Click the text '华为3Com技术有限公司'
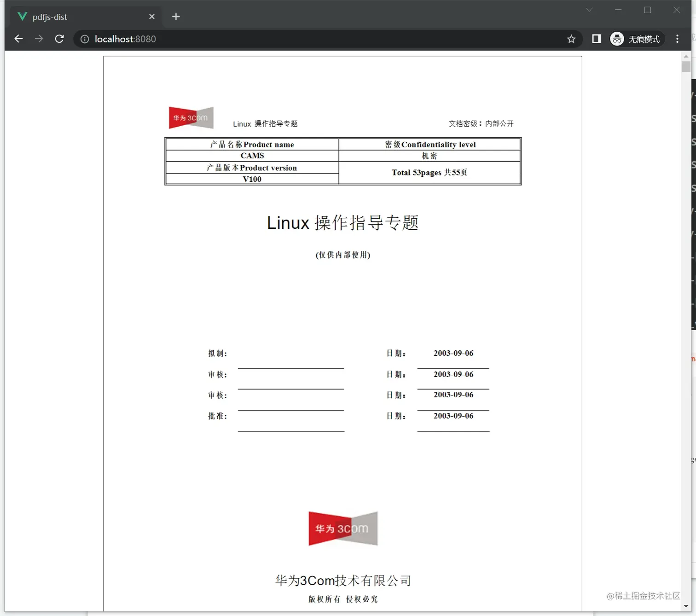This screenshot has width=696, height=616. [343, 581]
